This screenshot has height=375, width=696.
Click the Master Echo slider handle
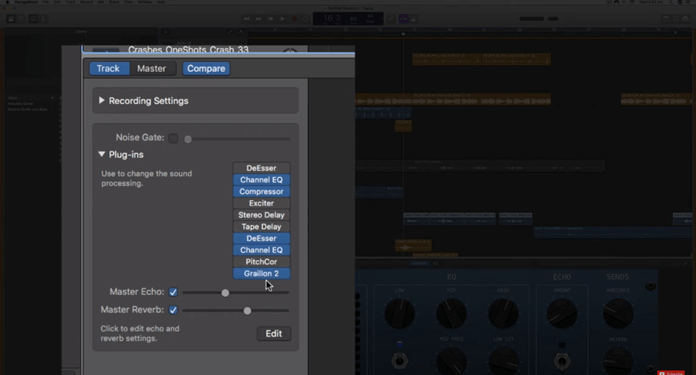point(225,293)
